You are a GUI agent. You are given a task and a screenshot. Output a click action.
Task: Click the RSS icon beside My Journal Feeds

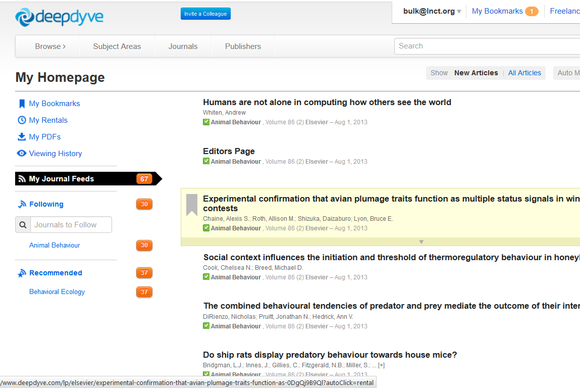click(x=22, y=179)
